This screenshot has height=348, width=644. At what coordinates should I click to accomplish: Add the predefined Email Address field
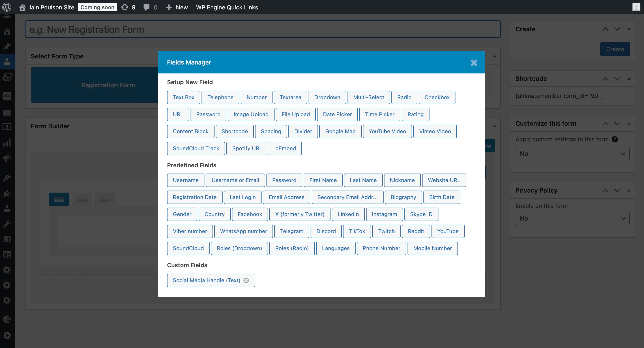[x=286, y=197]
